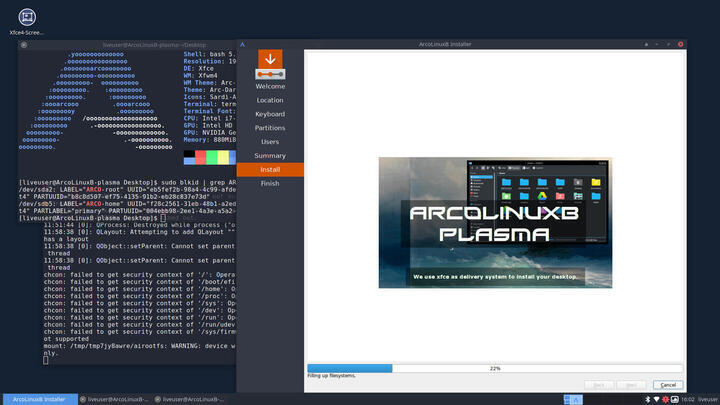
Task: Select the highlighted Install step
Action: click(x=270, y=169)
